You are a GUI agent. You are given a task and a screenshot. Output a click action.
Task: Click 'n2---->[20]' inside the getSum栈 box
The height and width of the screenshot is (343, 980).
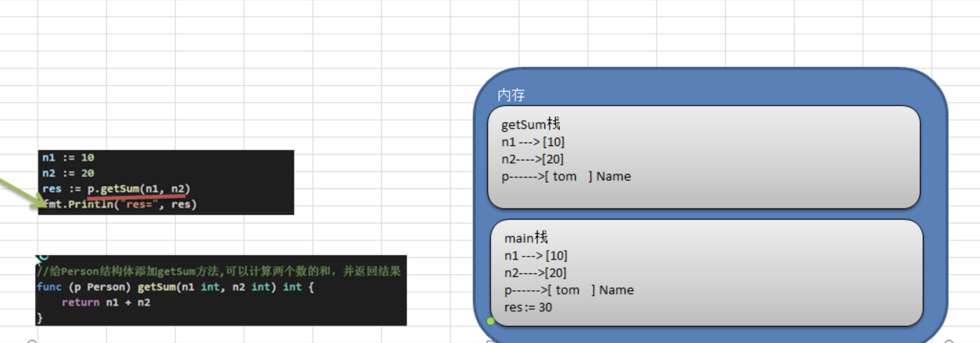point(532,159)
